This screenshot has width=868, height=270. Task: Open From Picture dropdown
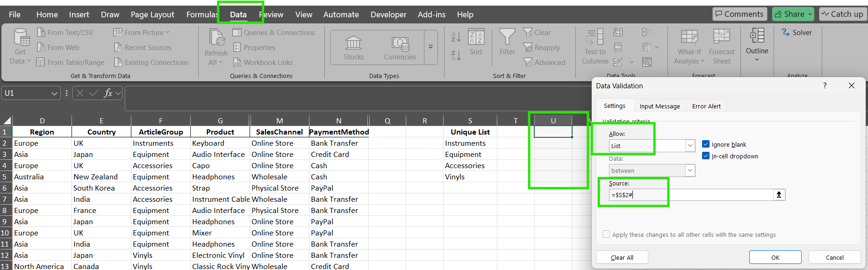(x=141, y=32)
